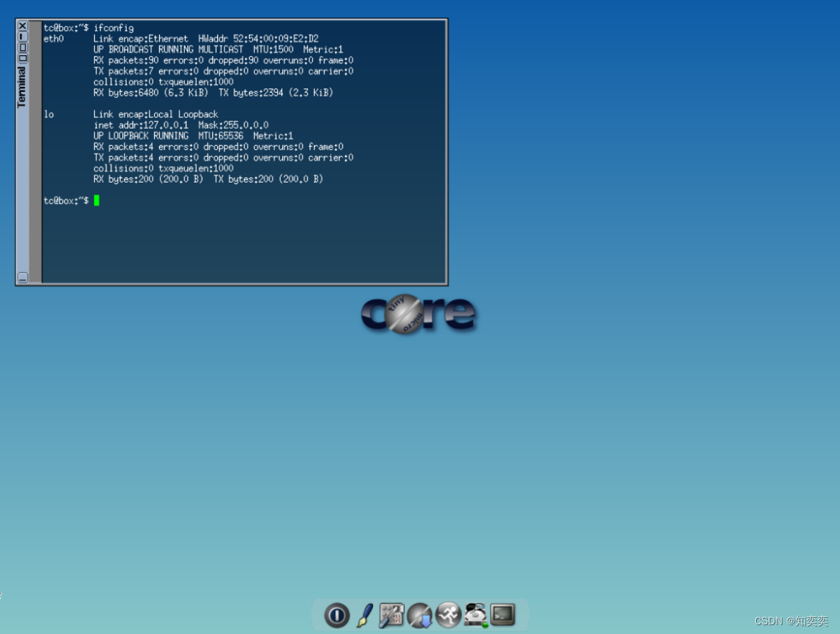Click the green cursor at the shell prompt
This screenshot has width=840, height=634.
tap(97, 200)
